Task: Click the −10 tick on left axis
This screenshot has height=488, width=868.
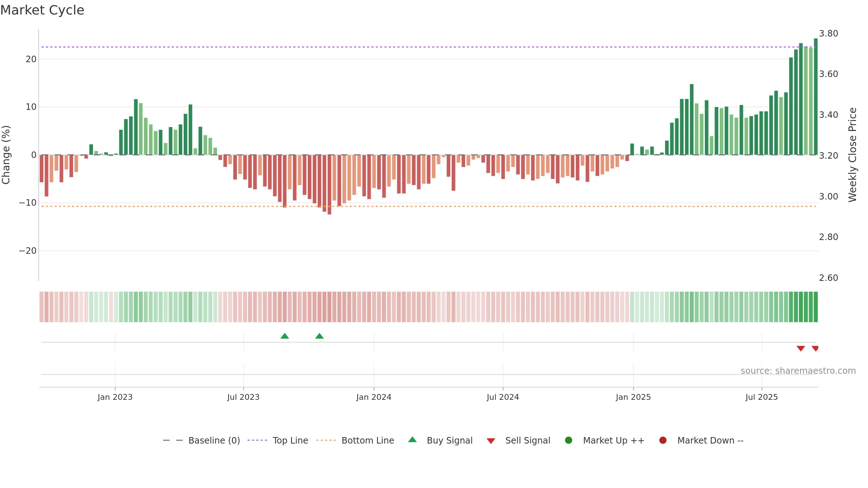Action: click(28, 203)
